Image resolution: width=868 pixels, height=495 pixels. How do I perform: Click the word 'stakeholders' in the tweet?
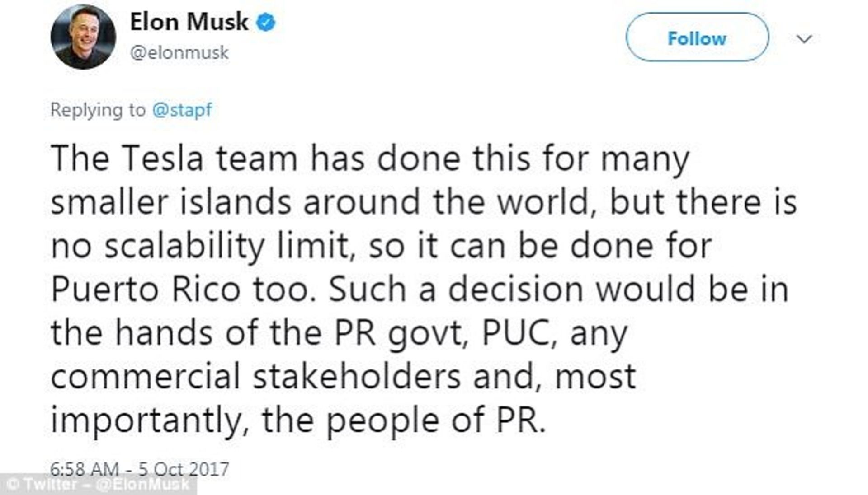coord(356,377)
